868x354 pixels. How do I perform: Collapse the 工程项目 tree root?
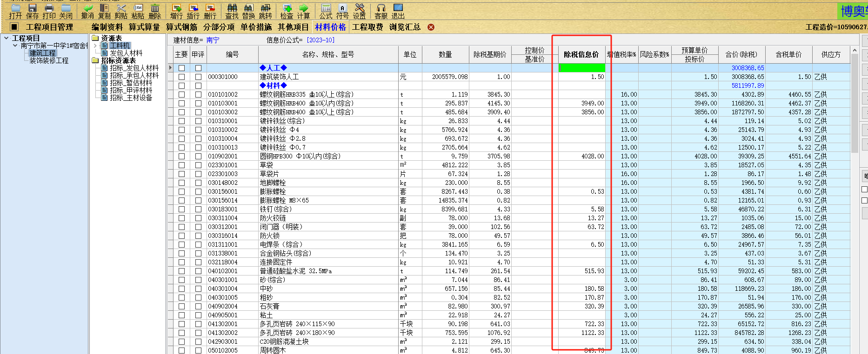tap(6, 38)
